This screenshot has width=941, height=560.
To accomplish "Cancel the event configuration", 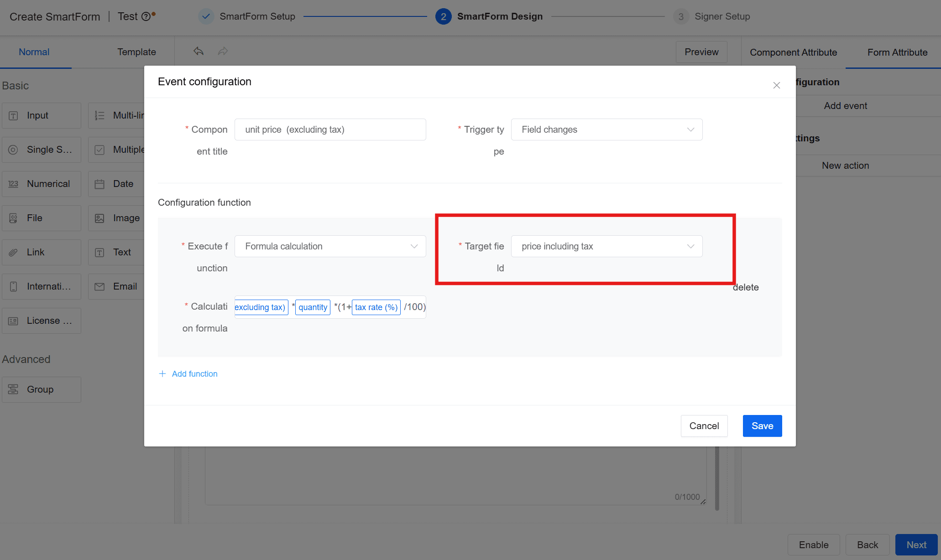I will (704, 426).
